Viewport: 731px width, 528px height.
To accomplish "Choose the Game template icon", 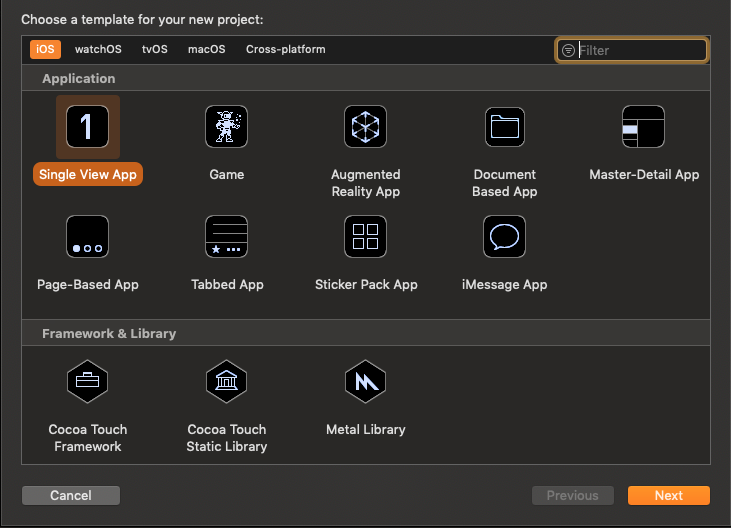I will (227, 127).
